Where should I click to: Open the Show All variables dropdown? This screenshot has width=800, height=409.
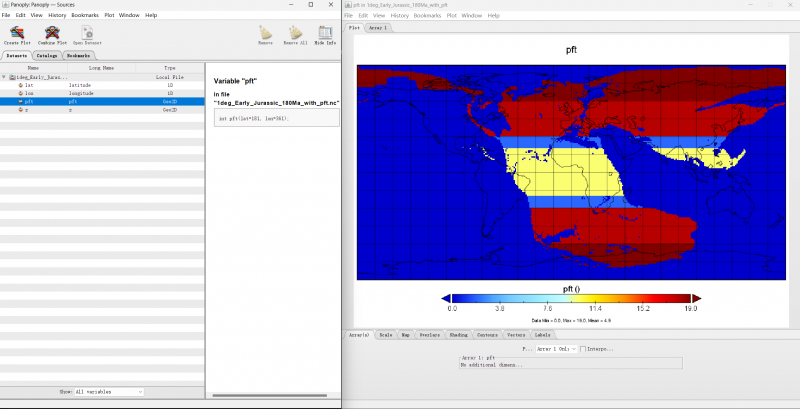[x=110, y=392]
